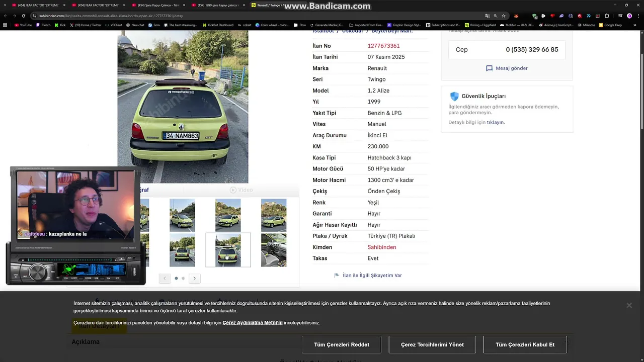
Task: Open the top-right side-view car thumbnail
Action: click(x=274, y=215)
